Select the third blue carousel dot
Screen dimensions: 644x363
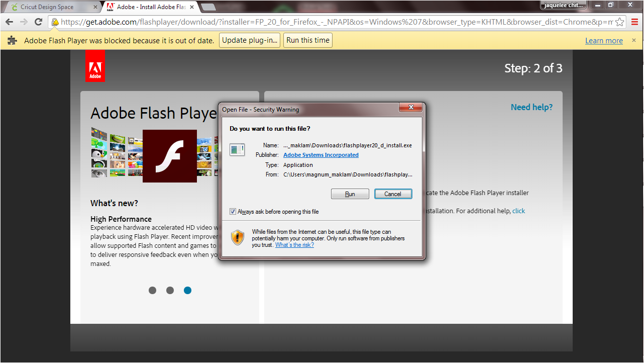tap(187, 290)
